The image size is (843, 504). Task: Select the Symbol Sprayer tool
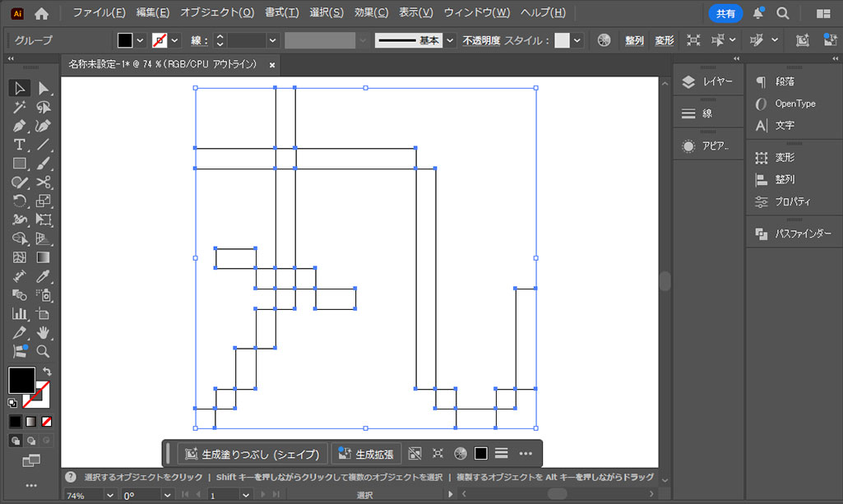(x=43, y=295)
